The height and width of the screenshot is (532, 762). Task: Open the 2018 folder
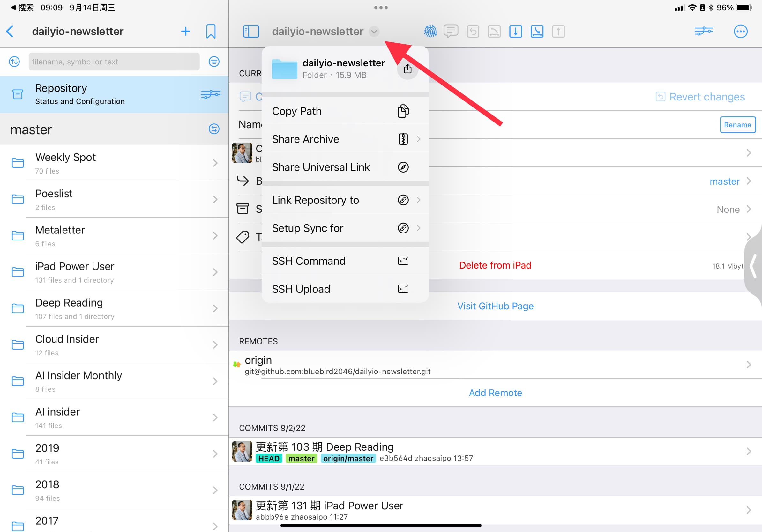pyautogui.click(x=114, y=490)
